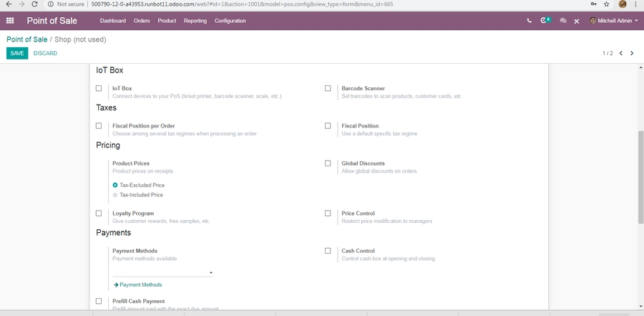Click the 'Product Prices' label
644x316 pixels.
pos(131,163)
